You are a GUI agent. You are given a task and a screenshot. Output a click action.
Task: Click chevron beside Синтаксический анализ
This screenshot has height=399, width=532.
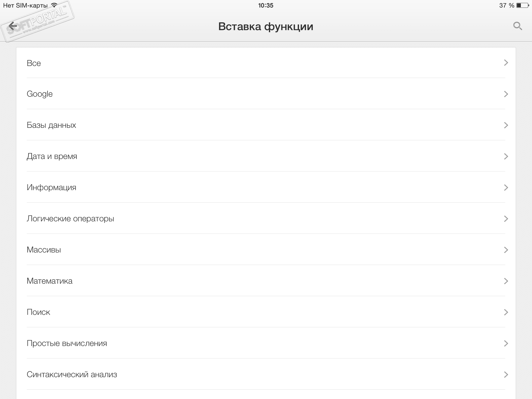coord(506,375)
